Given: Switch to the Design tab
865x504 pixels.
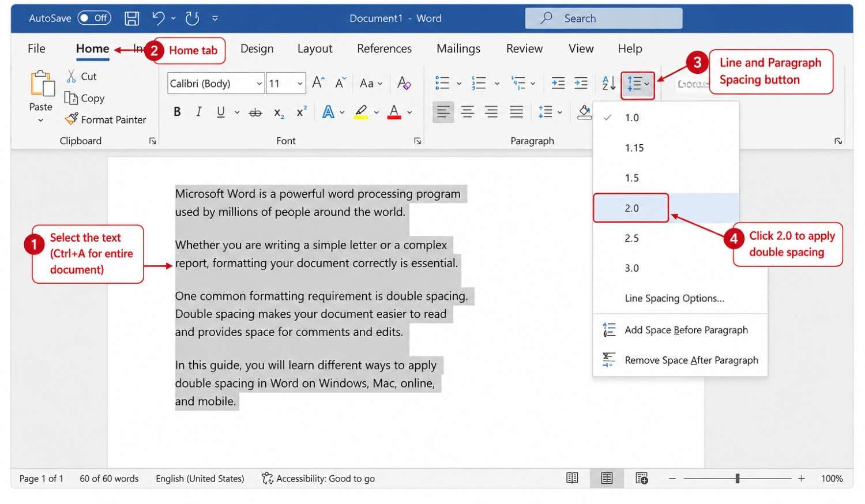Looking at the screenshot, I should [257, 48].
